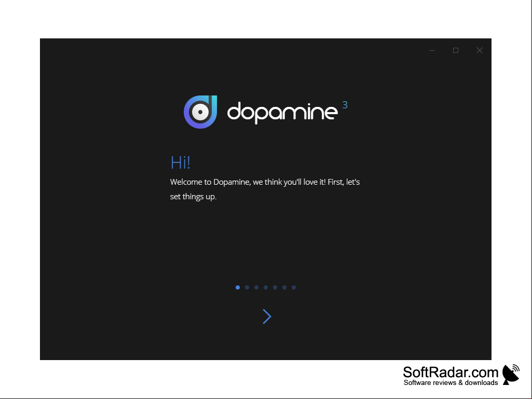
Task: Jump to the second setup page dot
Action: tap(247, 287)
